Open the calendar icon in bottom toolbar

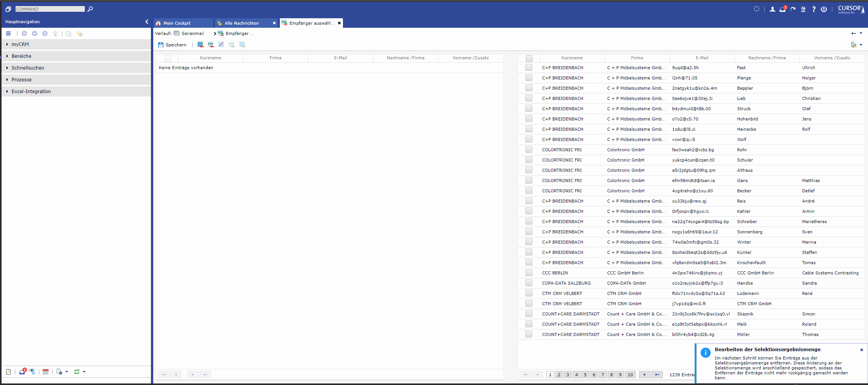[x=46, y=372]
